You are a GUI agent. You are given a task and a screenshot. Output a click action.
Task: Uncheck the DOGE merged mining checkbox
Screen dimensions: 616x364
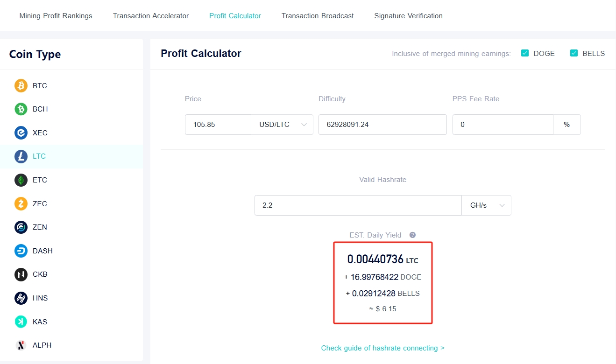point(524,53)
